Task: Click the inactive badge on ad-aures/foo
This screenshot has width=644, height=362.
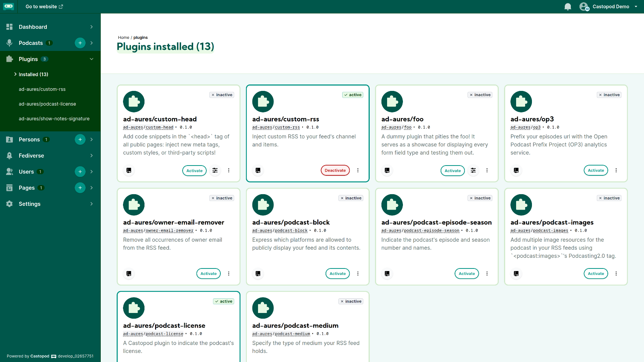Action: [x=480, y=95]
